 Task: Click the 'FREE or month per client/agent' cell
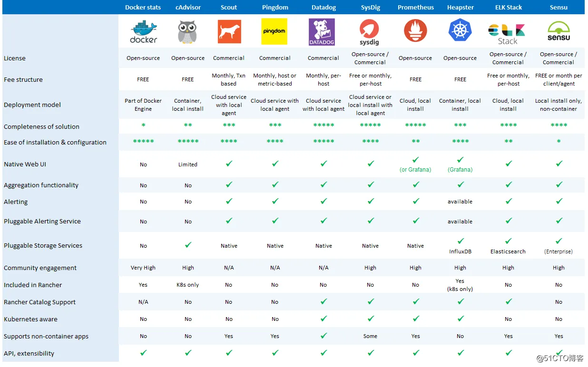(559, 79)
